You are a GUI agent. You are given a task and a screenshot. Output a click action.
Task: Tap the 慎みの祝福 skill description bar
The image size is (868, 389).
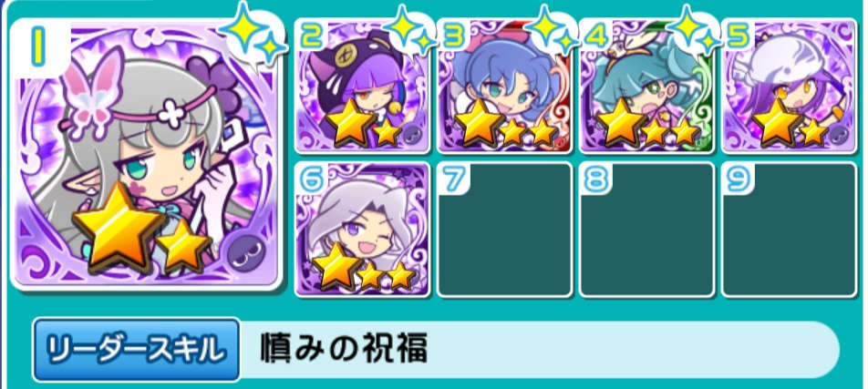pyautogui.click(x=540, y=350)
